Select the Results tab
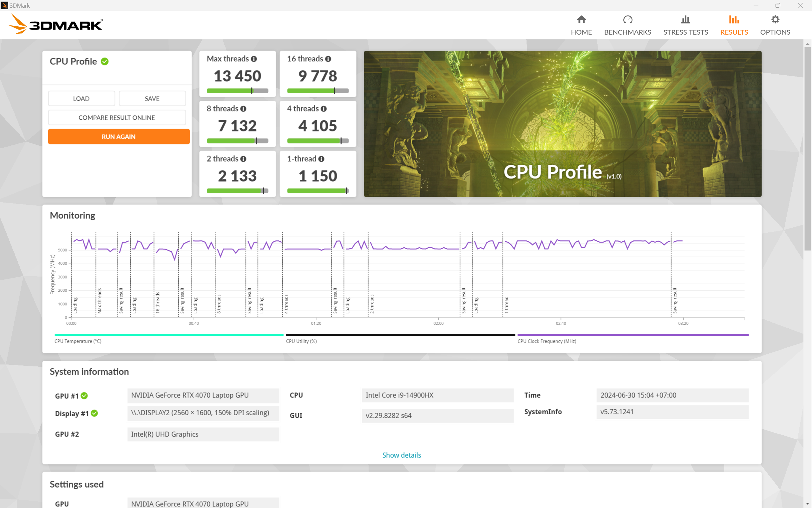 (x=734, y=25)
